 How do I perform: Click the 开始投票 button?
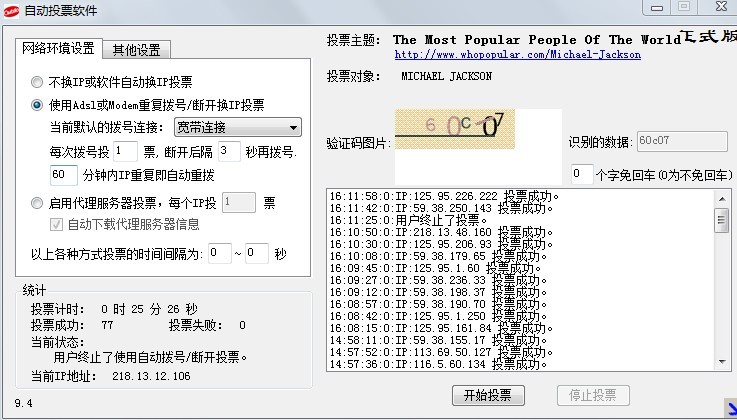pyautogui.click(x=488, y=395)
